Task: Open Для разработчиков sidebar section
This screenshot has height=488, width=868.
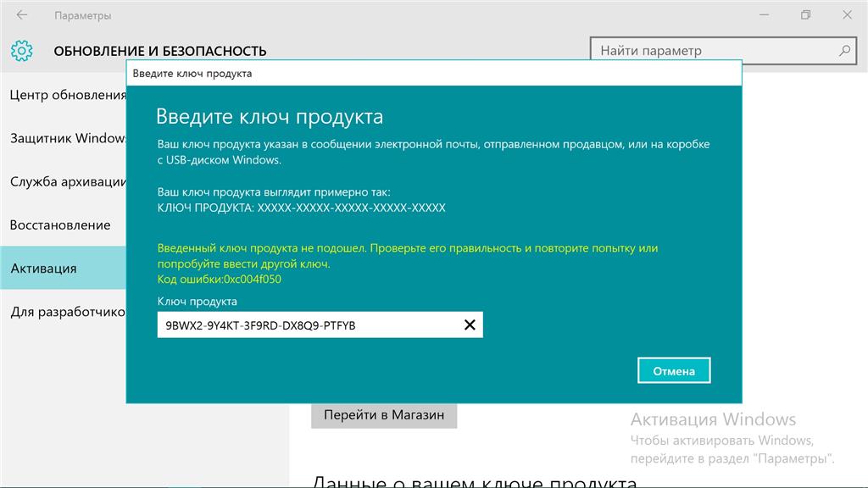Action: (68, 312)
